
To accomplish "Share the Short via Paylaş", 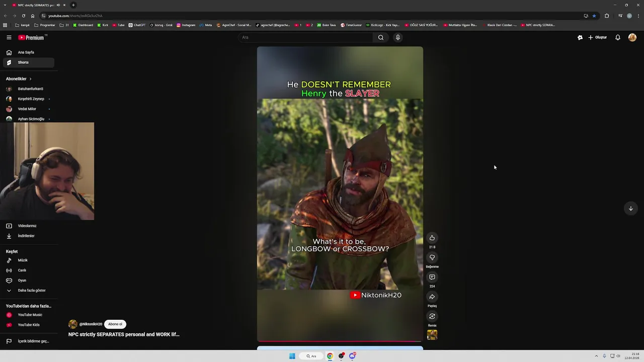I will tap(432, 297).
